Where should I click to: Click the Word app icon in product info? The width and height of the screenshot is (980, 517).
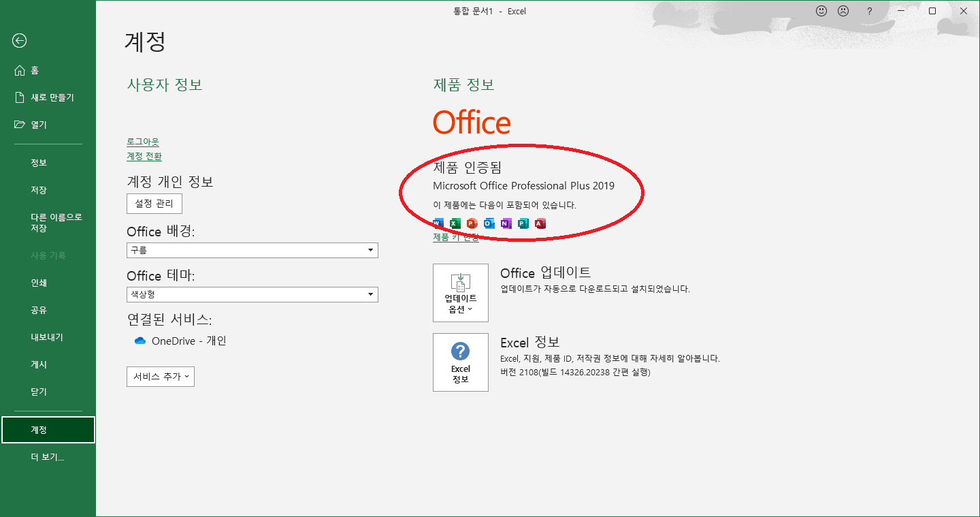pos(438,223)
